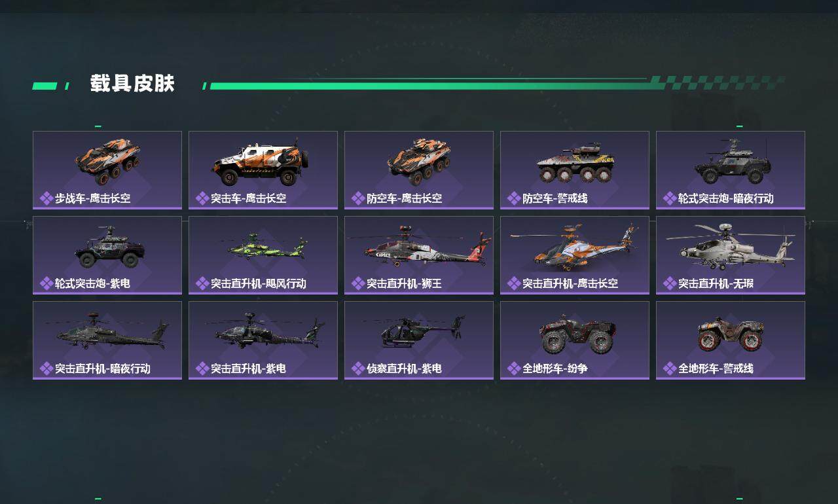Select the 突击直升机-狮王 helicopter skin

coord(419,255)
